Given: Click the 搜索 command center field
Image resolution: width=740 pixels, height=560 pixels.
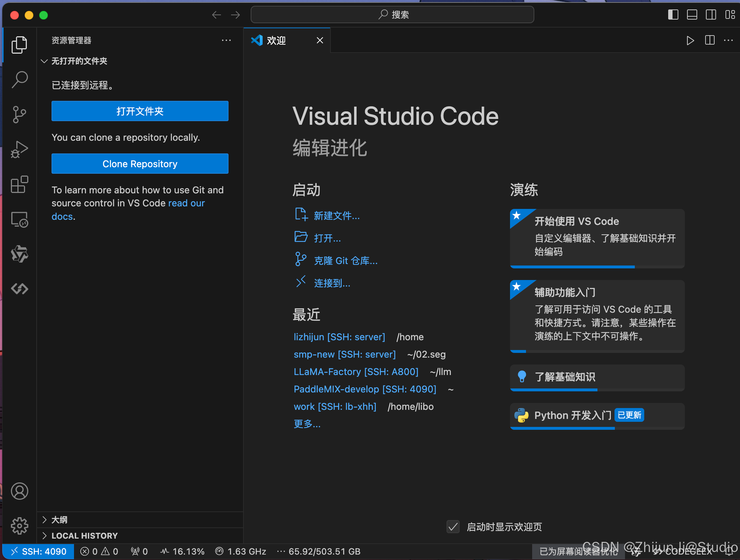Looking at the screenshot, I should point(392,15).
